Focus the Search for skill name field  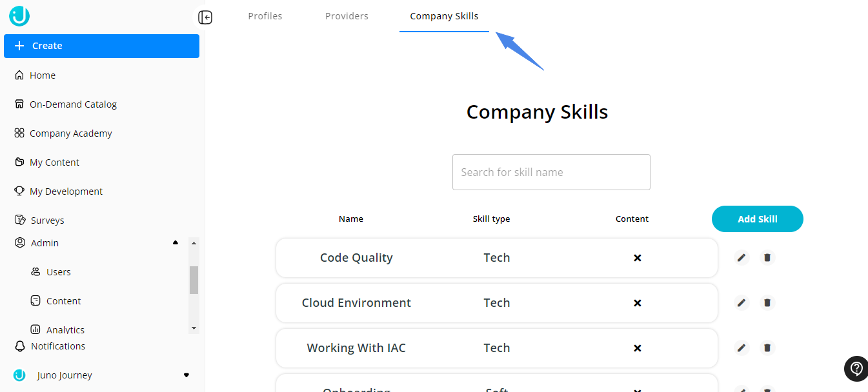pos(551,172)
